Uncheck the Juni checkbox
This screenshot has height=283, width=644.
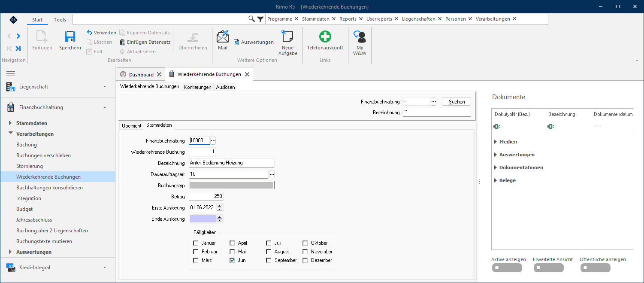click(x=232, y=260)
